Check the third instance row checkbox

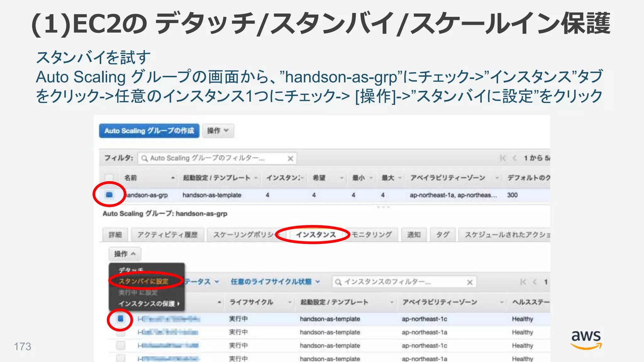pos(120,345)
